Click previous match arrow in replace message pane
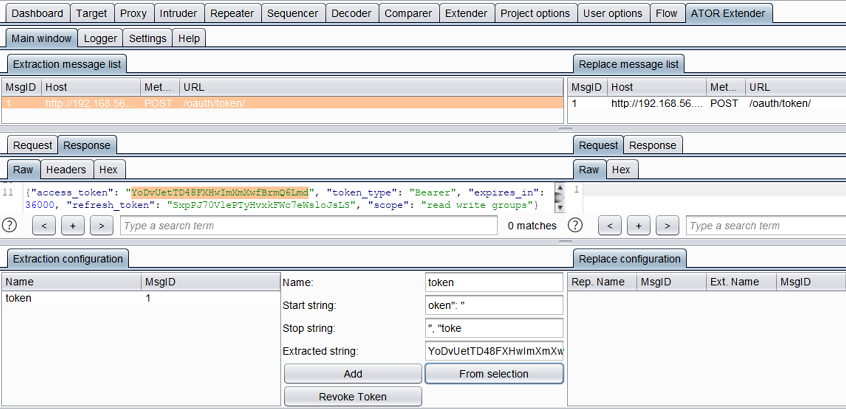The width and height of the screenshot is (846, 409). click(609, 226)
